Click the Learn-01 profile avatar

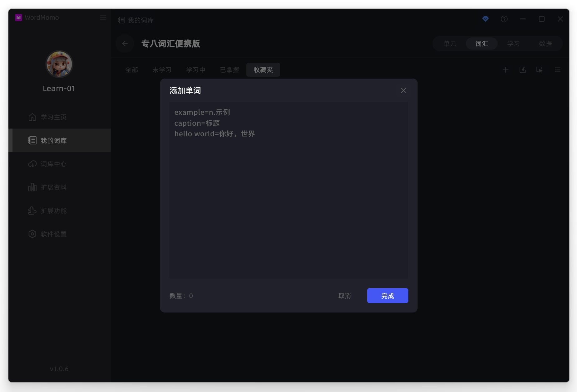point(59,64)
